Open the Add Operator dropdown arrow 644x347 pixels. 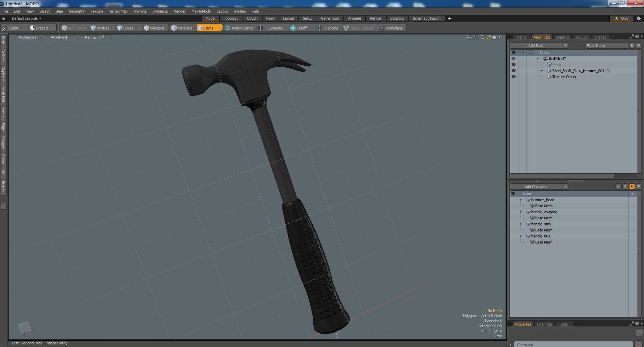coord(566,187)
